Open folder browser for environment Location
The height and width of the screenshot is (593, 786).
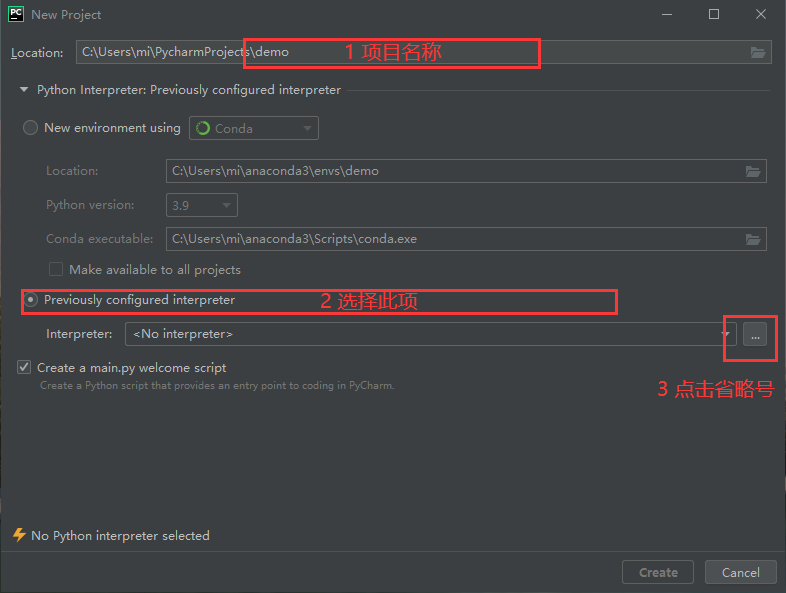click(x=753, y=171)
